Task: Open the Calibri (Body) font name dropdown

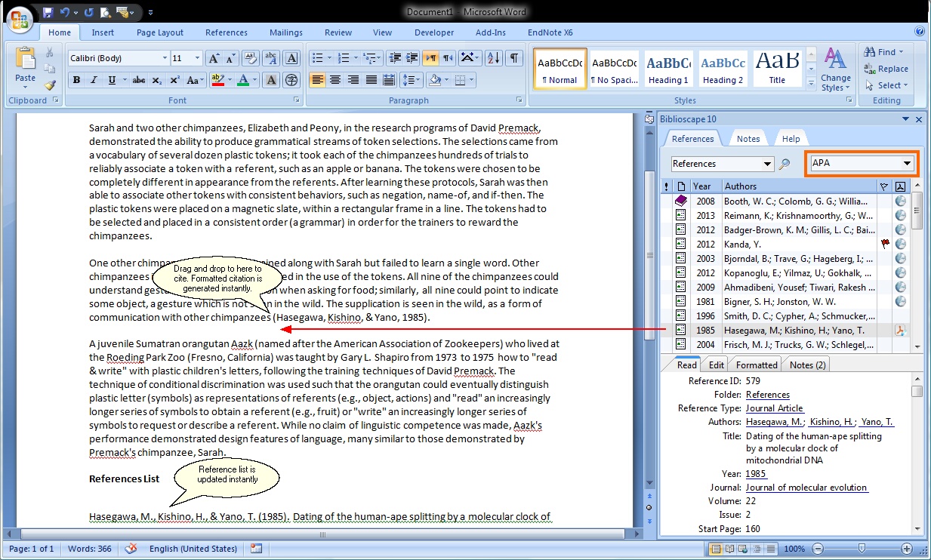Action: pos(165,58)
